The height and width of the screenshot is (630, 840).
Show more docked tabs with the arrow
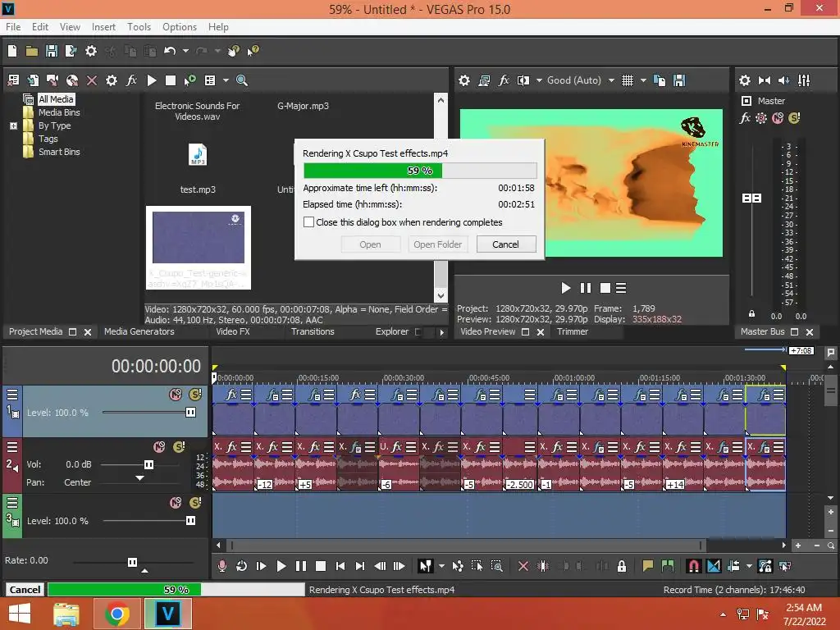coord(441,332)
